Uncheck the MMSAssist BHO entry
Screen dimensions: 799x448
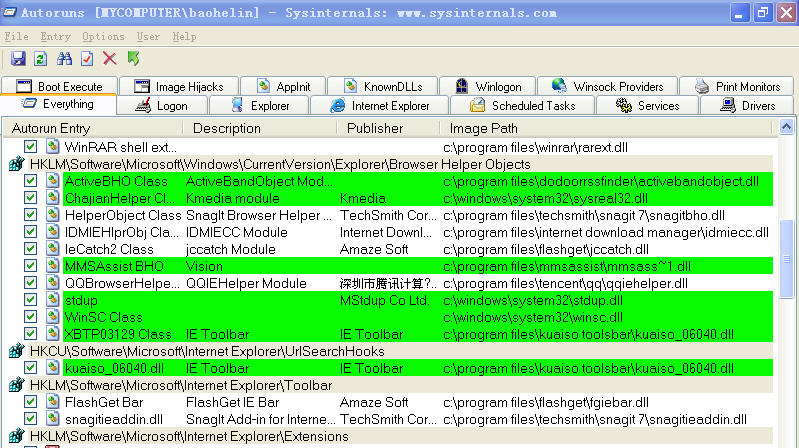[x=31, y=266]
